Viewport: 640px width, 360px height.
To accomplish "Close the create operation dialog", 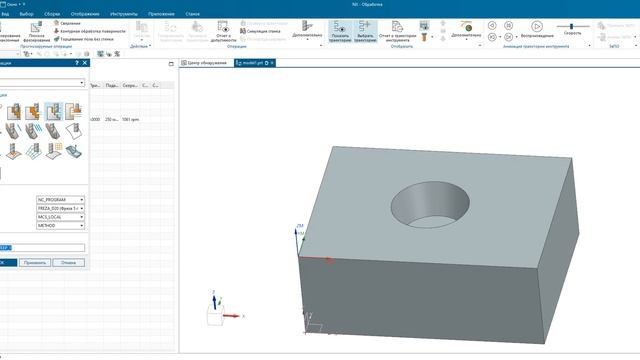I will coord(84,63).
